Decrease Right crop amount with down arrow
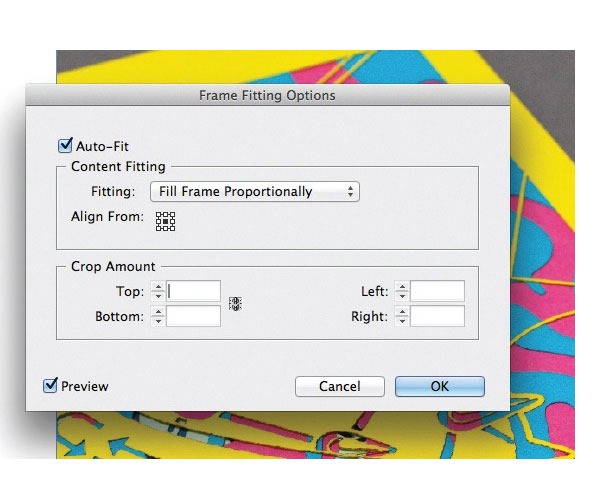Viewport: 600px width, 500px height. pos(401,321)
